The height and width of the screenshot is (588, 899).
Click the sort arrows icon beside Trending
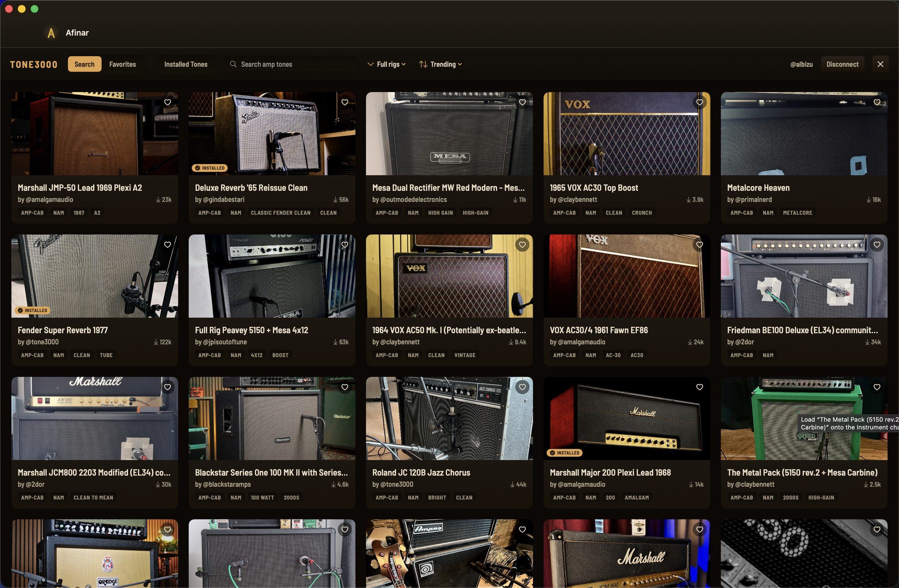(x=423, y=64)
